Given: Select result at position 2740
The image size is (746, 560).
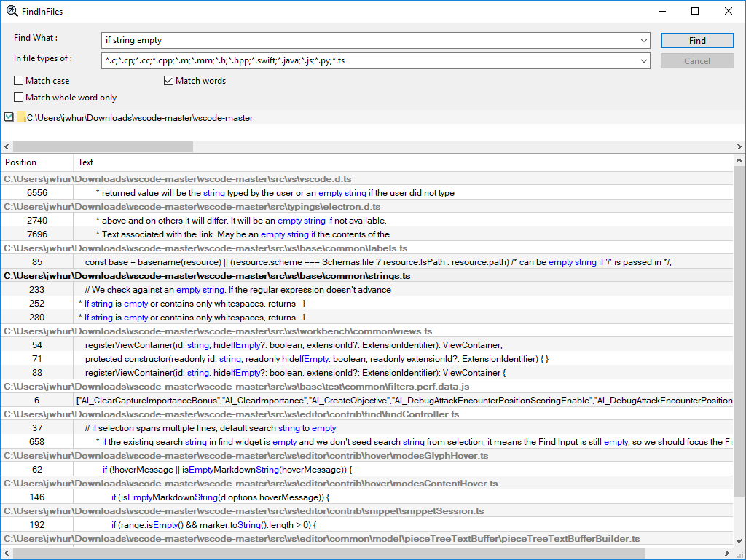Looking at the screenshot, I should coord(367,221).
